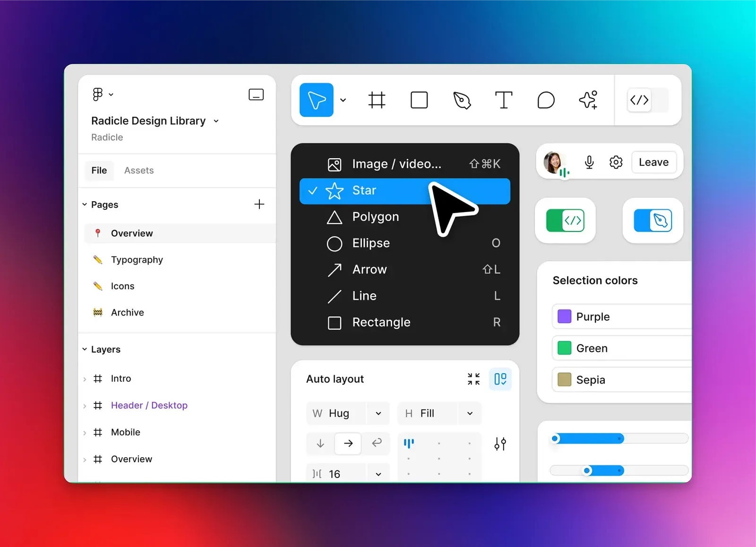Click the user avatar in call widget
The width and height of the screenshot is (756, 547).
coord(554,162)
